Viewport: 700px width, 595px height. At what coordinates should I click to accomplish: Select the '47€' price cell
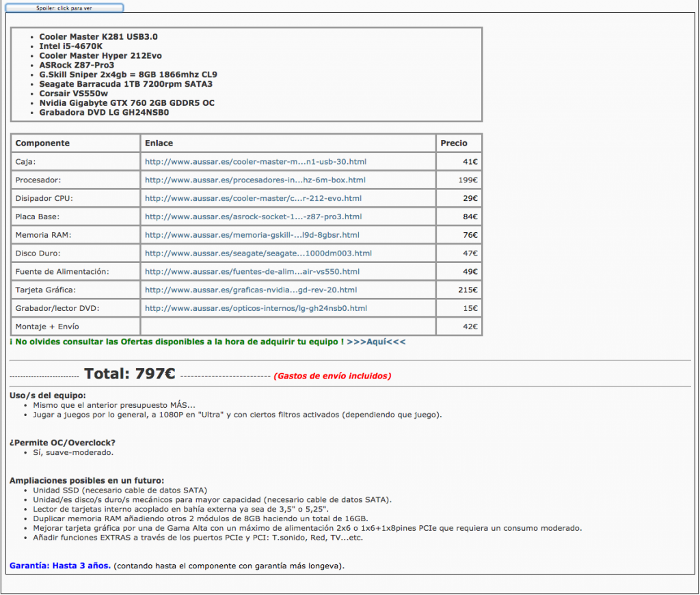coord(459,253)
